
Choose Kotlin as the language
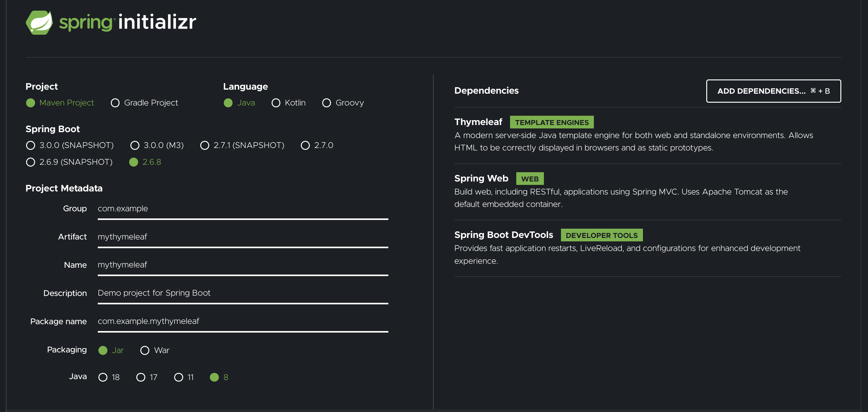point(276,103)
